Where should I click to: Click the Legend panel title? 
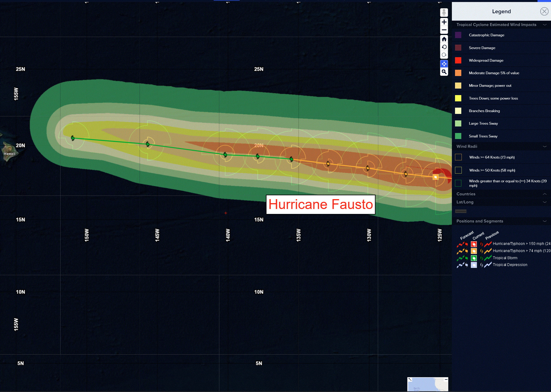(501, 12)
